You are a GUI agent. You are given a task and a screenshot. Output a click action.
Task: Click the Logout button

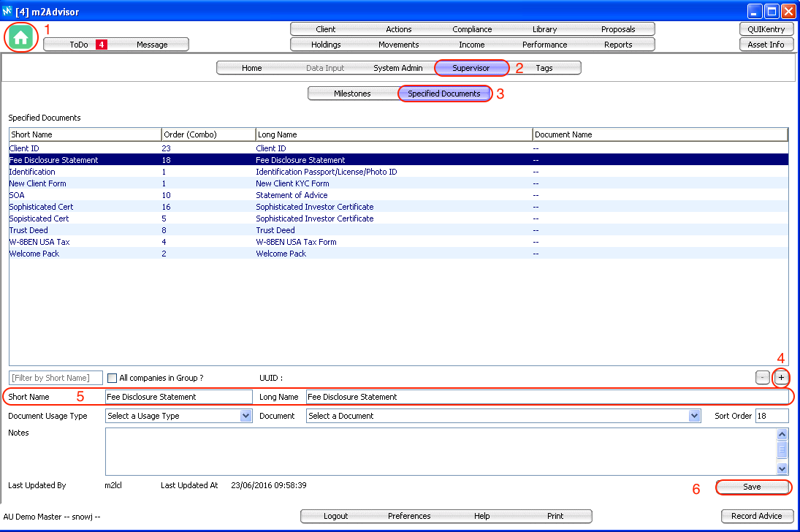point(335,516)
